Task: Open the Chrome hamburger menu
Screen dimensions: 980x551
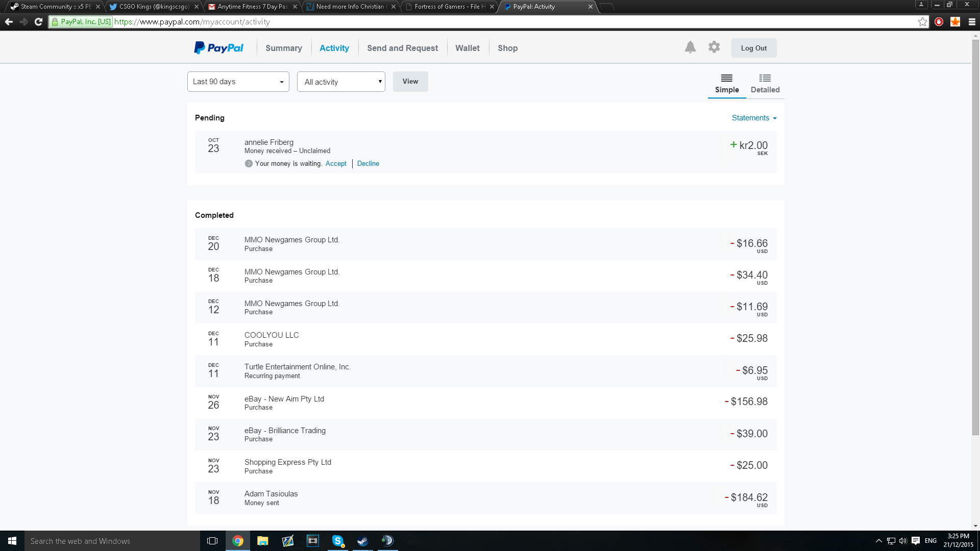Action: [972, 22]
